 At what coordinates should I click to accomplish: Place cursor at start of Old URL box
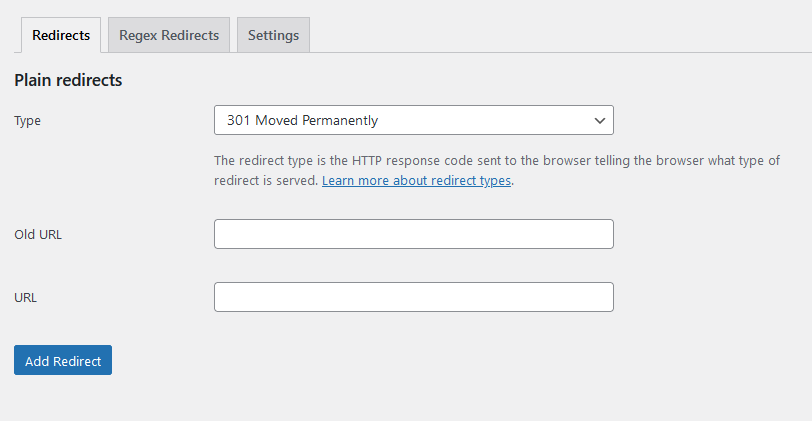click(x=222, y=234)
